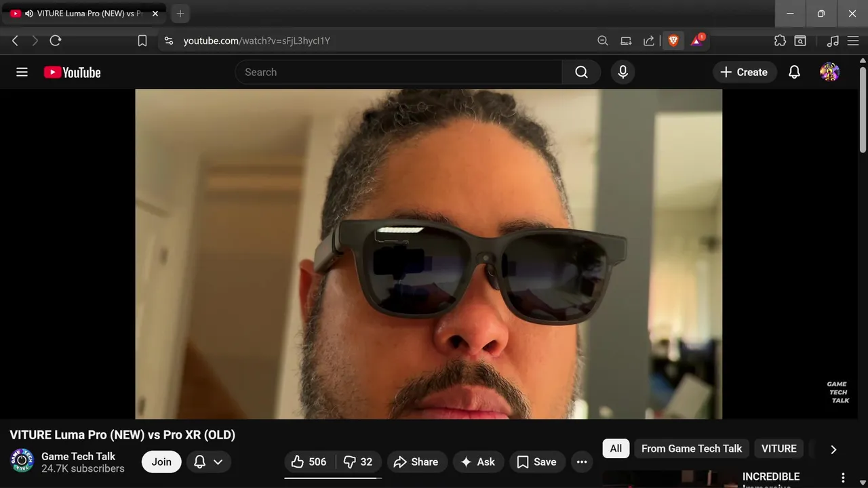Run search with the magnifier button

tap(581, 72)
